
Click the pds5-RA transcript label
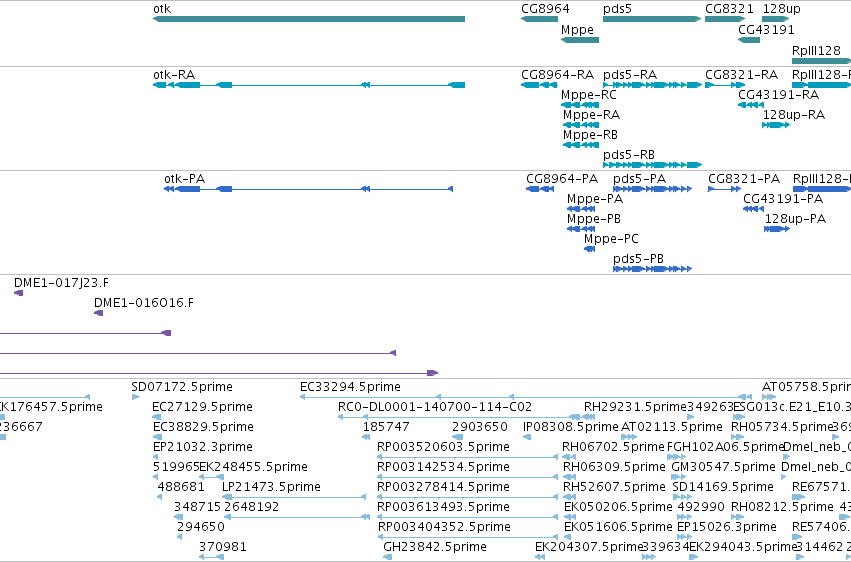tap(630, 75)
